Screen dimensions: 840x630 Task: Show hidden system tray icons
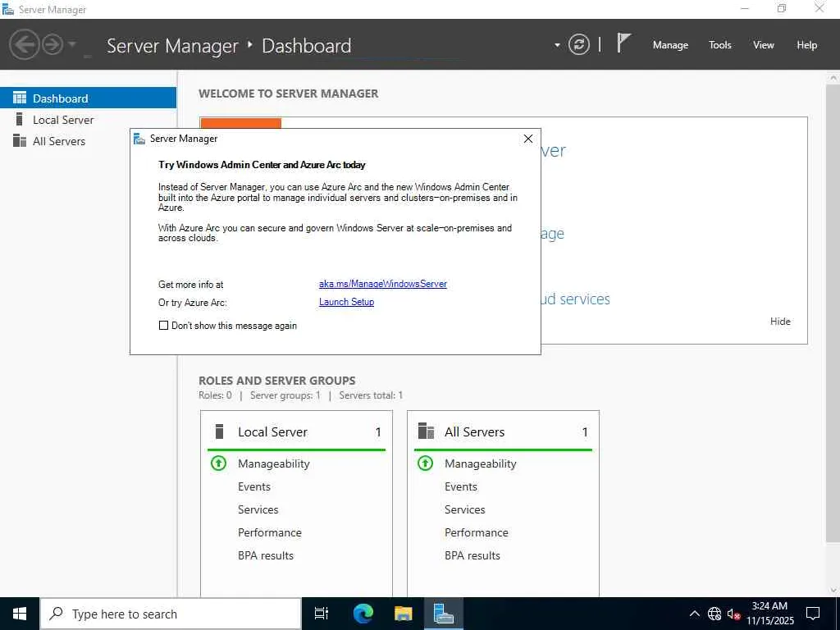point(694,614)
